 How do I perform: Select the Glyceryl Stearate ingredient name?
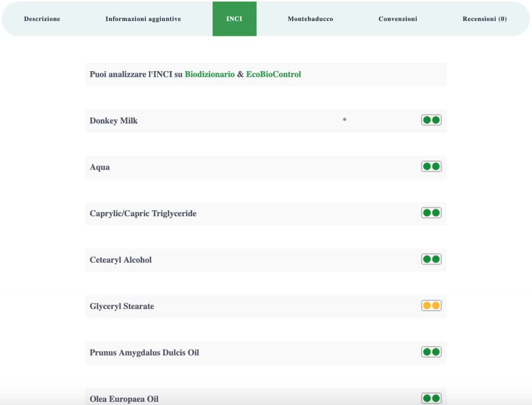tap(122, 306)
